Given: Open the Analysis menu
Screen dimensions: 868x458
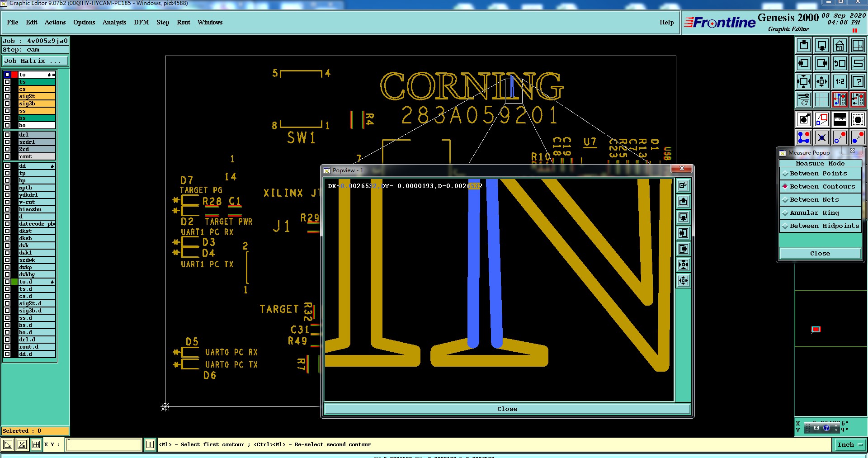Looking at the screenshot, I should tap(114, 22).
